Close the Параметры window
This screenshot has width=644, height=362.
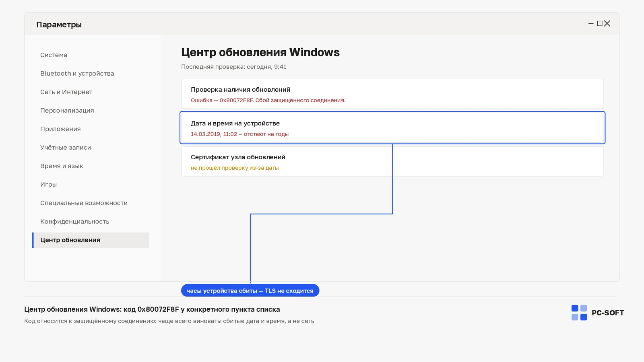[x=607, y=24]
